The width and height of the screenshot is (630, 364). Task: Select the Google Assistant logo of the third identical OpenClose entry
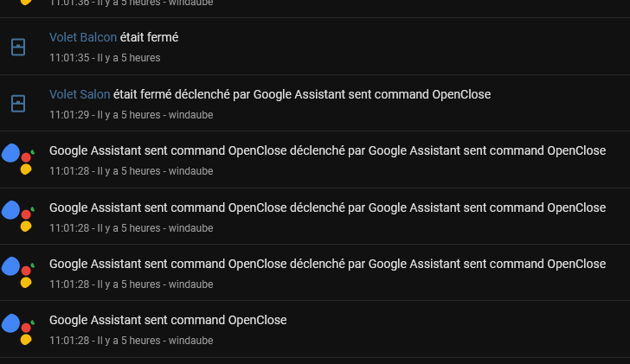pyautogui.click(x=18, y=272)
